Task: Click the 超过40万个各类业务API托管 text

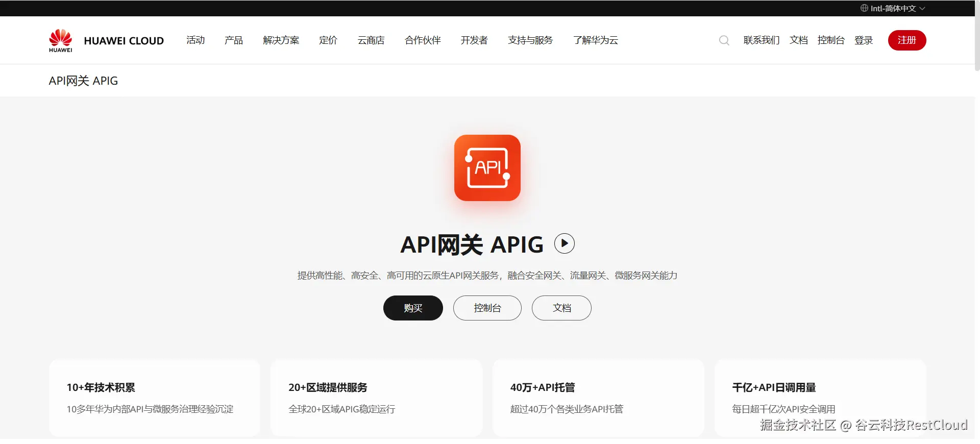Action: coord(567,409)
